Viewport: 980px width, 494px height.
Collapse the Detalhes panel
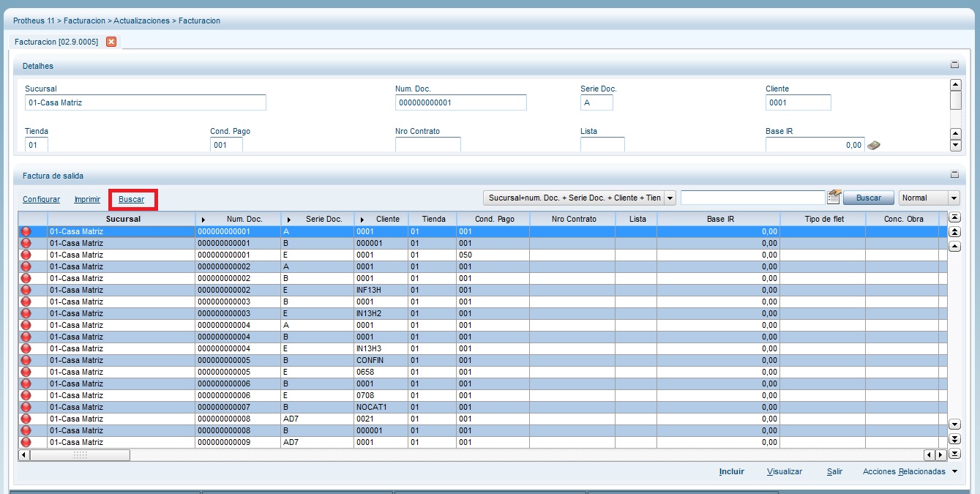pyautogui.click(x=954, y=64)
